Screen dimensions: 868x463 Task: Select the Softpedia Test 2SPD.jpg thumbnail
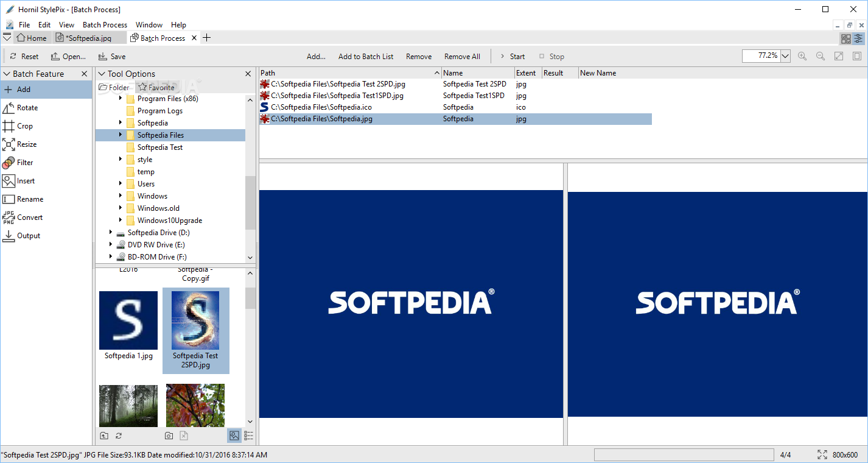click(x=195, y=330)
